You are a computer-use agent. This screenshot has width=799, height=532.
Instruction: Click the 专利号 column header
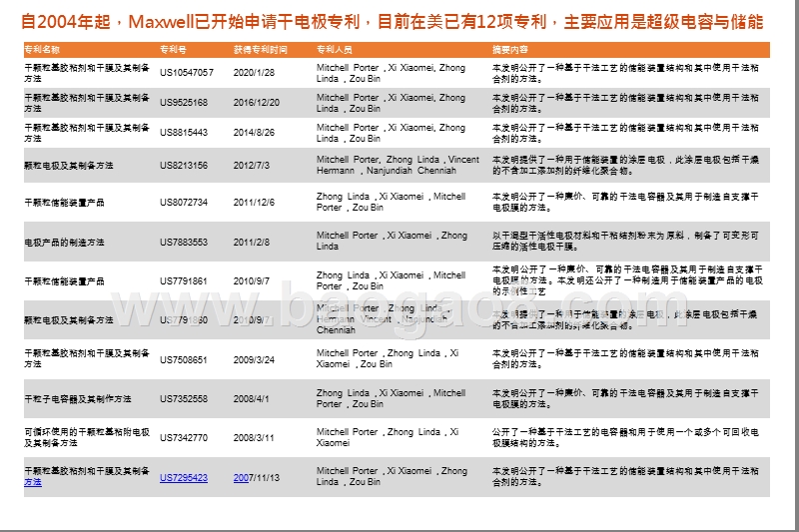[173, 49]
